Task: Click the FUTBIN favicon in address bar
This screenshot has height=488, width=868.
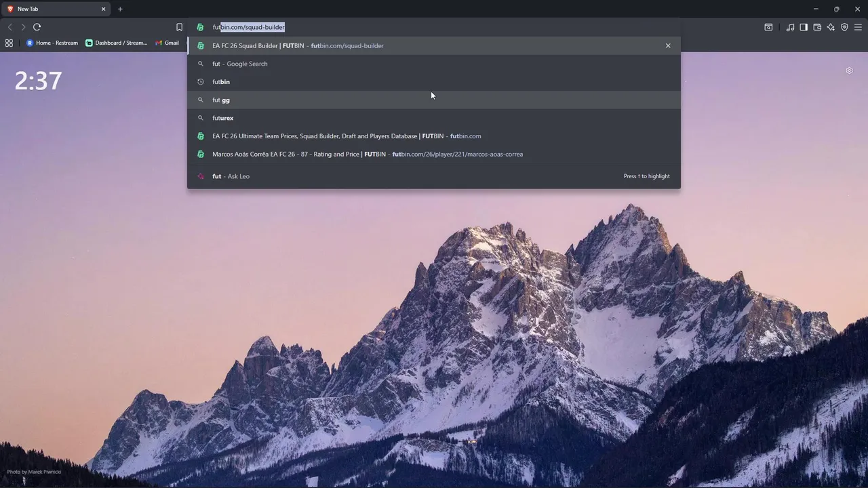Action: coord(200,27)
